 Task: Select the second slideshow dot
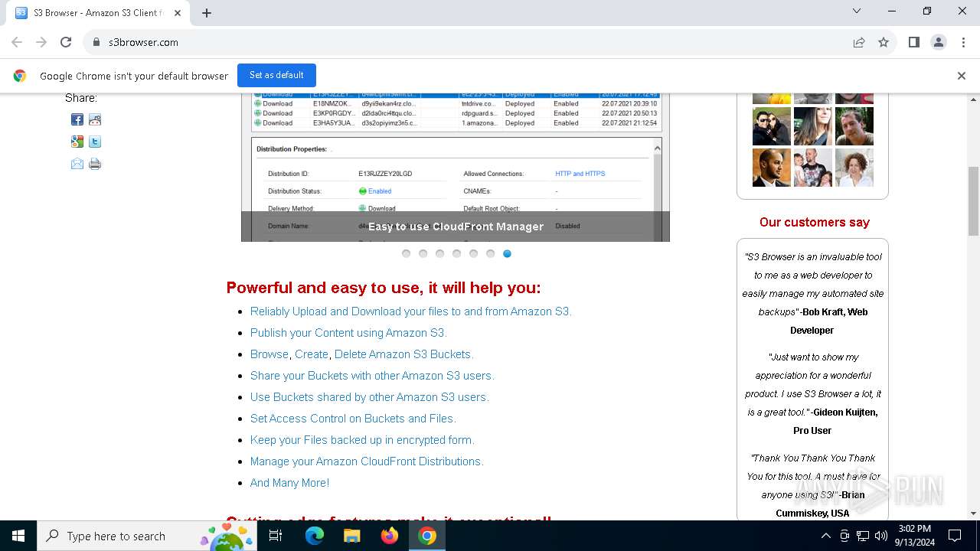coord(423,253)
